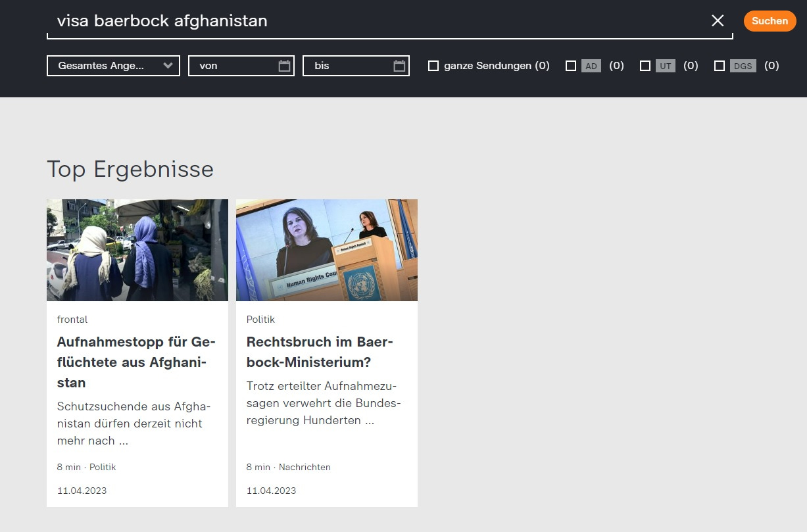Viewport: 807px width, 532px height.
Task: Clear the search field with the X icon
Action: (718, 21)
